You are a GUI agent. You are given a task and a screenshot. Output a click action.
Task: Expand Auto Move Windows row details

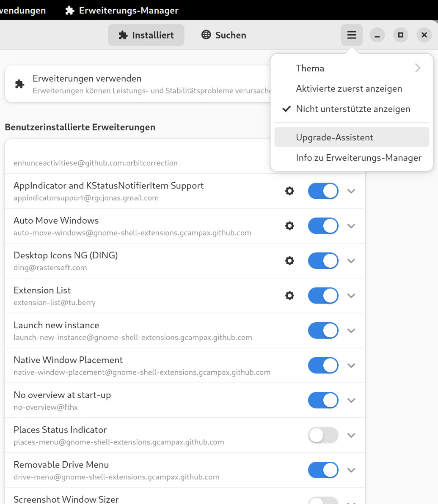pyautogui.click(x=351, y=226)
